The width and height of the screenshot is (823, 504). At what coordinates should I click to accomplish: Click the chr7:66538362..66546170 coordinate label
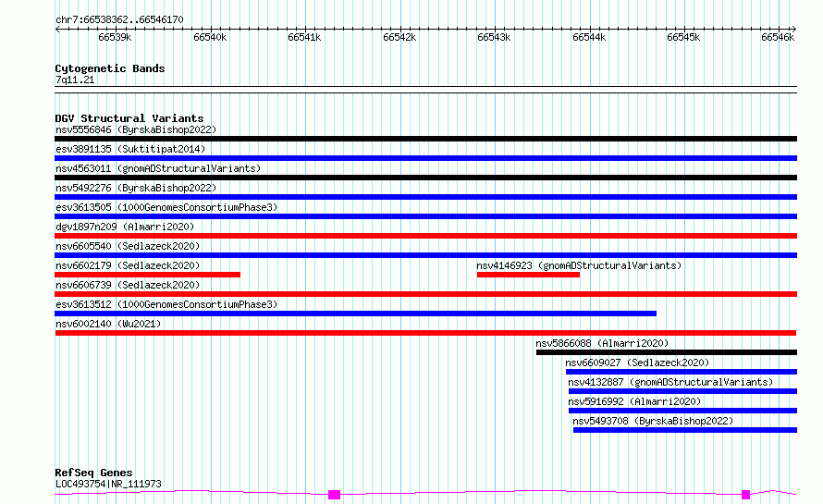[119, 20]
